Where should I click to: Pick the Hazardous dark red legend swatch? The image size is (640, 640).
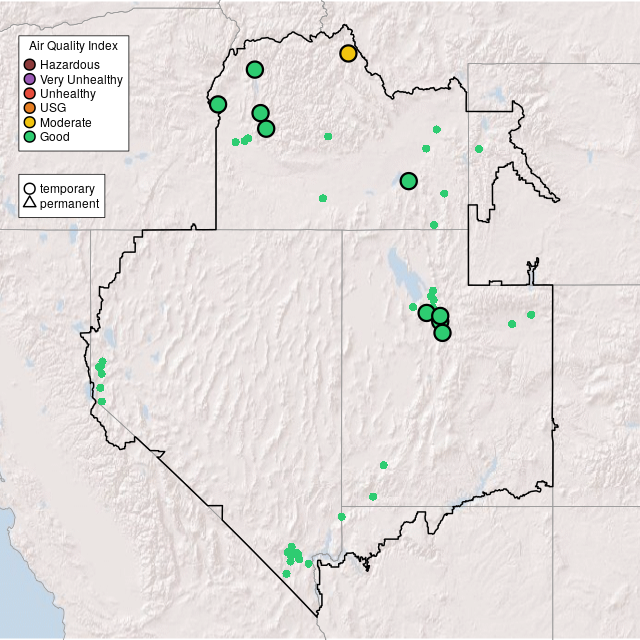point(30,65)
